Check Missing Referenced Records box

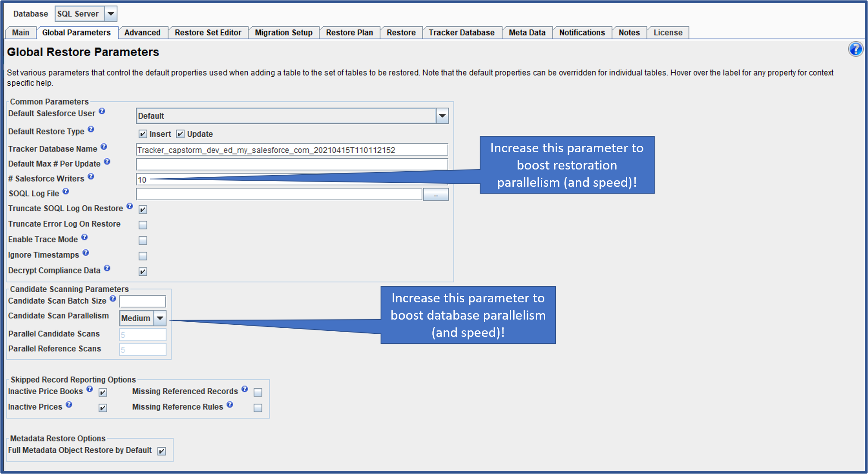258,392
